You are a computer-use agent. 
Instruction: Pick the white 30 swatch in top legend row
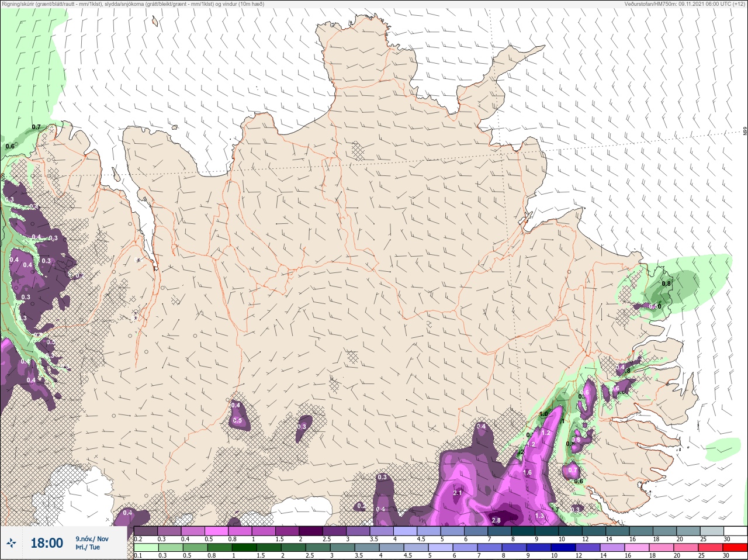(x=736, y=531)
